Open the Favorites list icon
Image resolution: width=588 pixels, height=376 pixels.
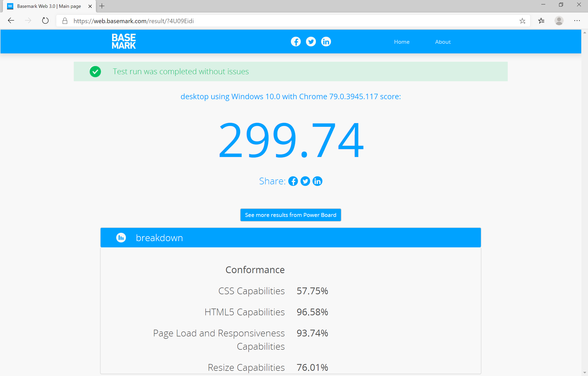click(541, 21)
